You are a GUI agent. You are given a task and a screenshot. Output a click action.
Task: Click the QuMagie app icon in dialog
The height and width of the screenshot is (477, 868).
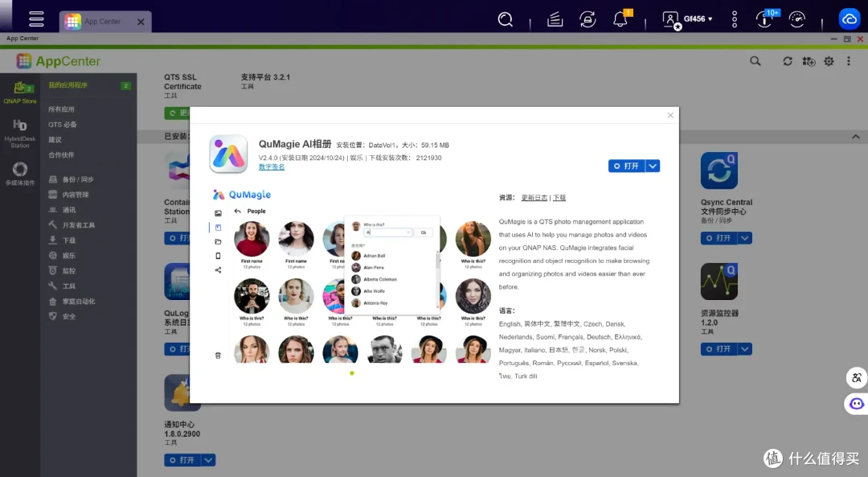(228, 154)
